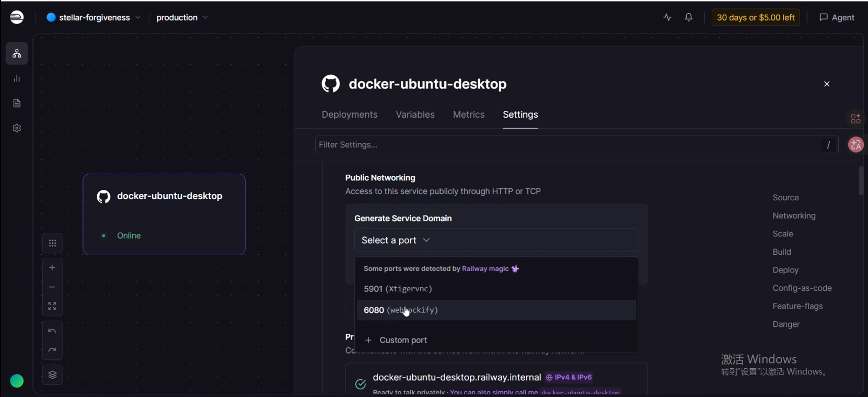Click the trial credit remaining badge
Screen dimensions: 868x397
(x=756, y=17)
